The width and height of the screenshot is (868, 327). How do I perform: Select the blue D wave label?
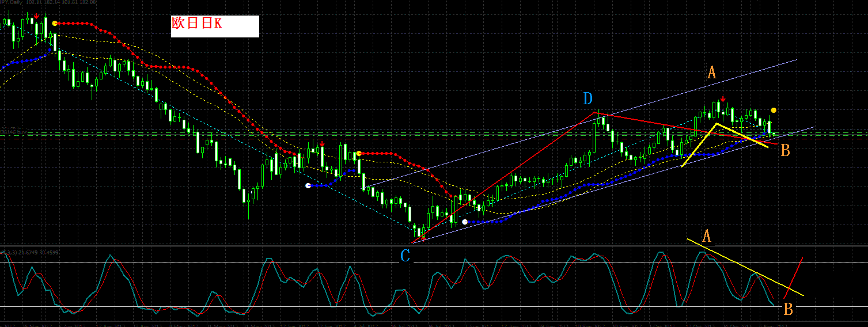pyautogui.click(x=587, y=99)
